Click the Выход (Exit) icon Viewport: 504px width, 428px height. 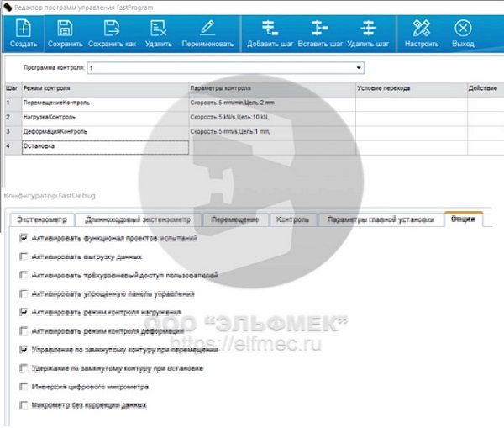pos(463,28)
